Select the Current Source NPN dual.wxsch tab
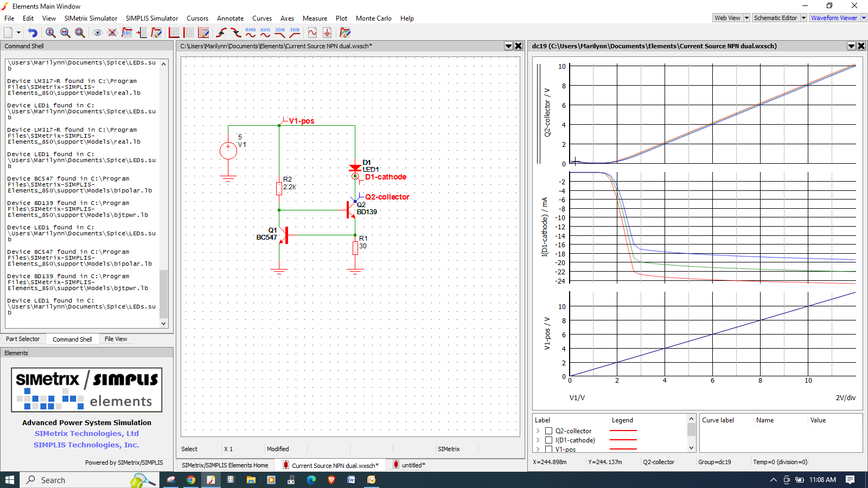This screenshot has height=488, width=868. pos(330,465)
